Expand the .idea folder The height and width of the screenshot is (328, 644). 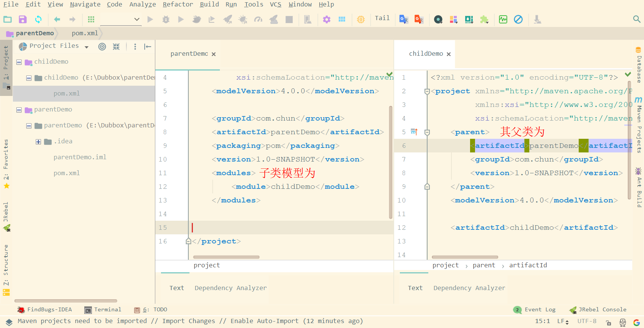[38, 141]
